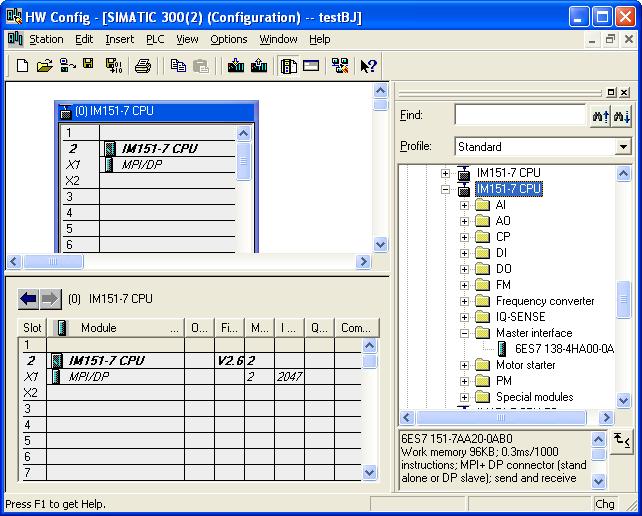Click the rack icon in (0) IM151-7 CPU title
Screen dimensions: 642x516
(66, 111)
